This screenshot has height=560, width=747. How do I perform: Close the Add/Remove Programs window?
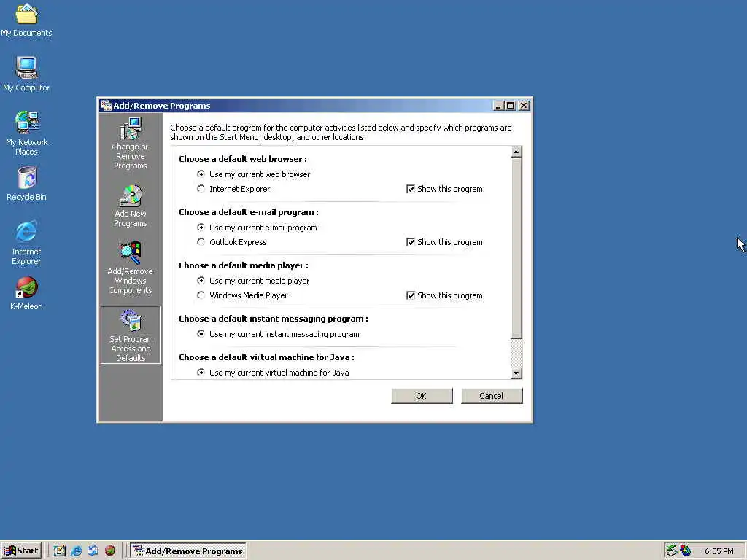524,106
